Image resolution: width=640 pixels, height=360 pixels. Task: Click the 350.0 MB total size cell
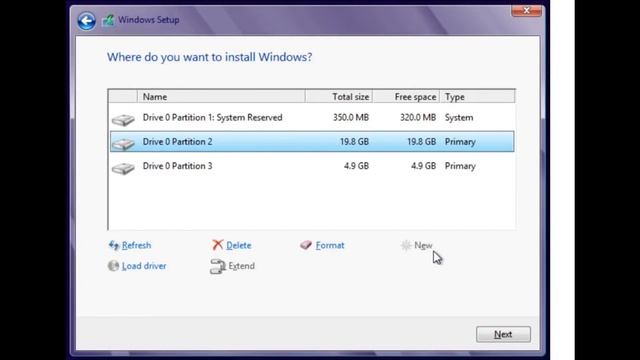coord(351,118)
